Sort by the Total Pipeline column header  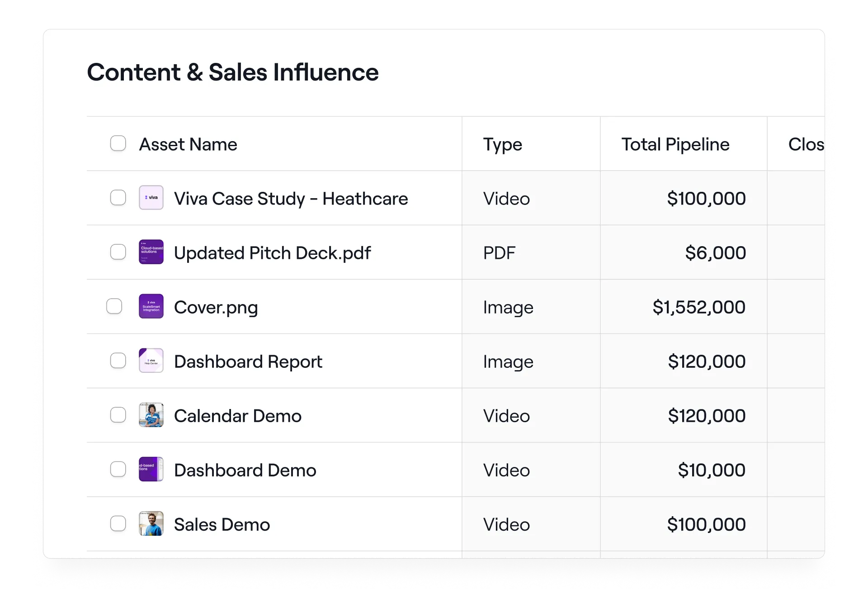(x=675, y=144)
